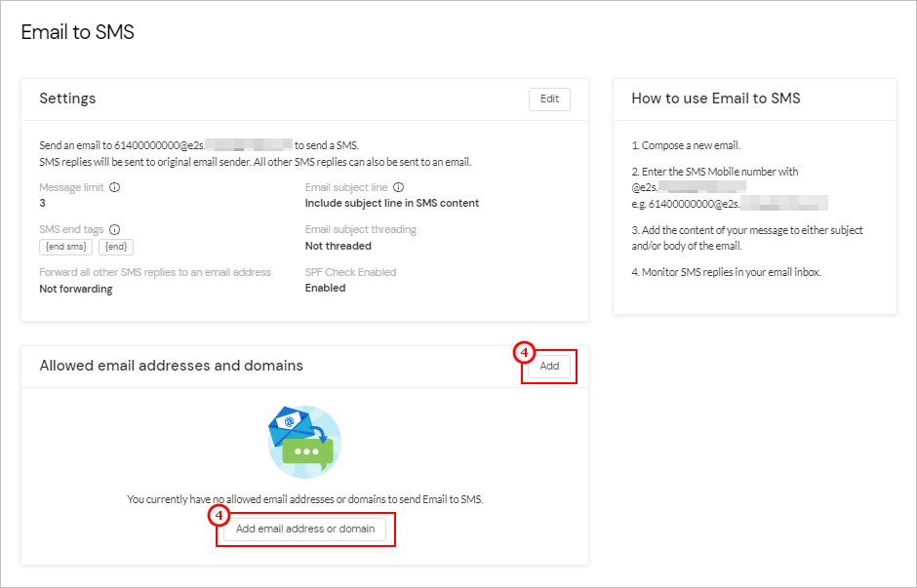Click the Edit button in Settings
Screen dimensions: 917x588
coord(549,98)
